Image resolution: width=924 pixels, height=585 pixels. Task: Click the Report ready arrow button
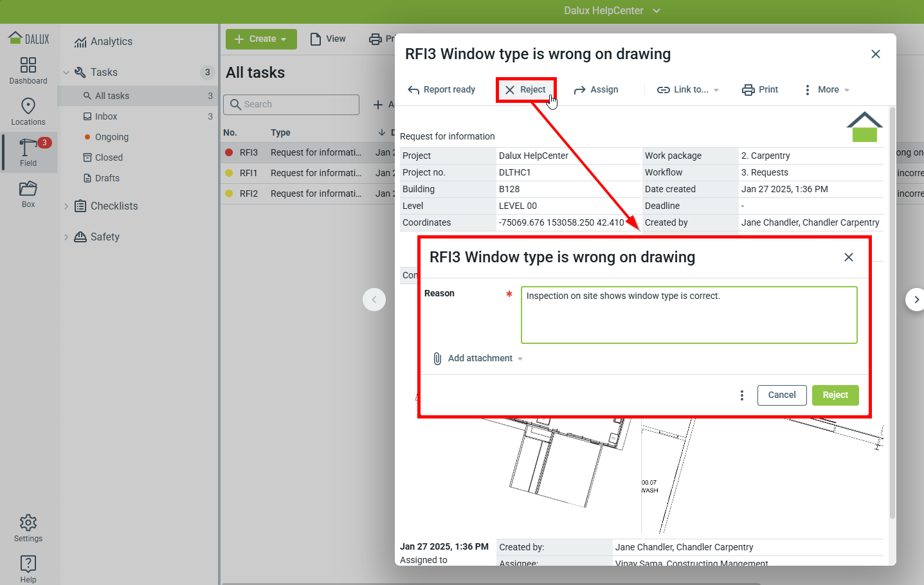pos(442,90)
